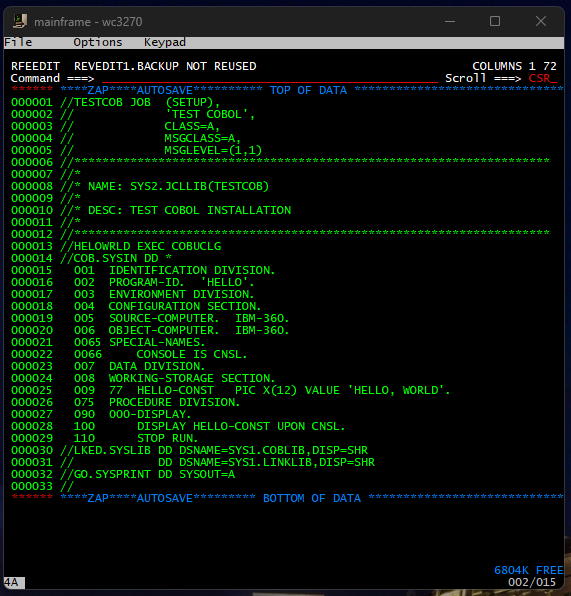
Task: Click ENVIRONMENT DIVISION. line
Action: click(181, 294)
